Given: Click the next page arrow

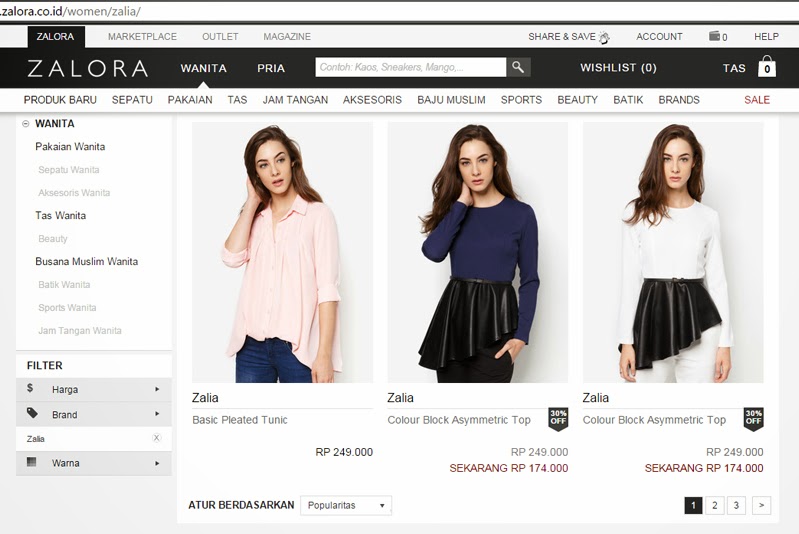Looking at the screenshot, I should point(761,505).
